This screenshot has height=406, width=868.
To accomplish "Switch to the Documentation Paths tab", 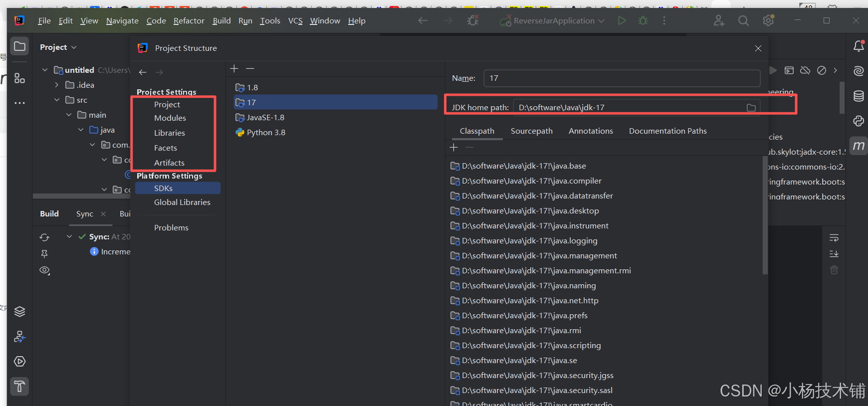I will point(668,131).
